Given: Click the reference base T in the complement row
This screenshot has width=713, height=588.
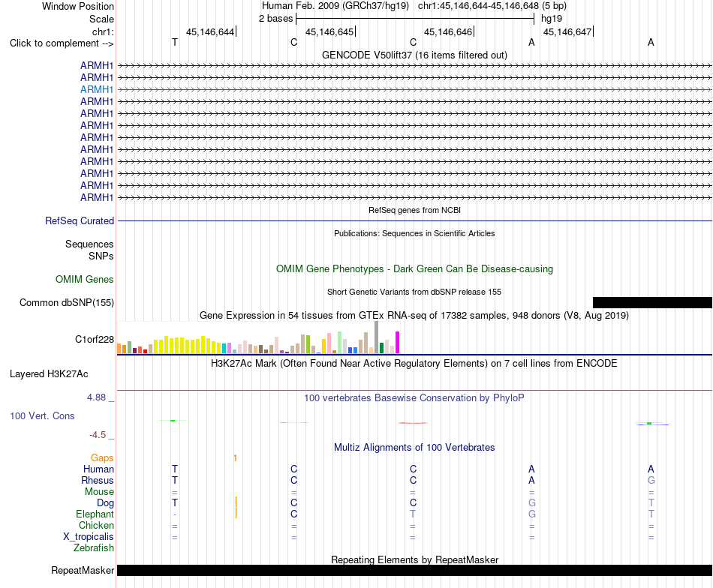Looking at the screenshot, I should click(x=175, y=42).
